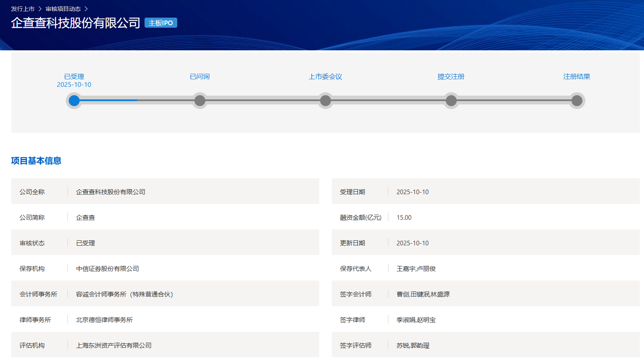
Task: Click the 已问询 step label
Action: point(200,76)
